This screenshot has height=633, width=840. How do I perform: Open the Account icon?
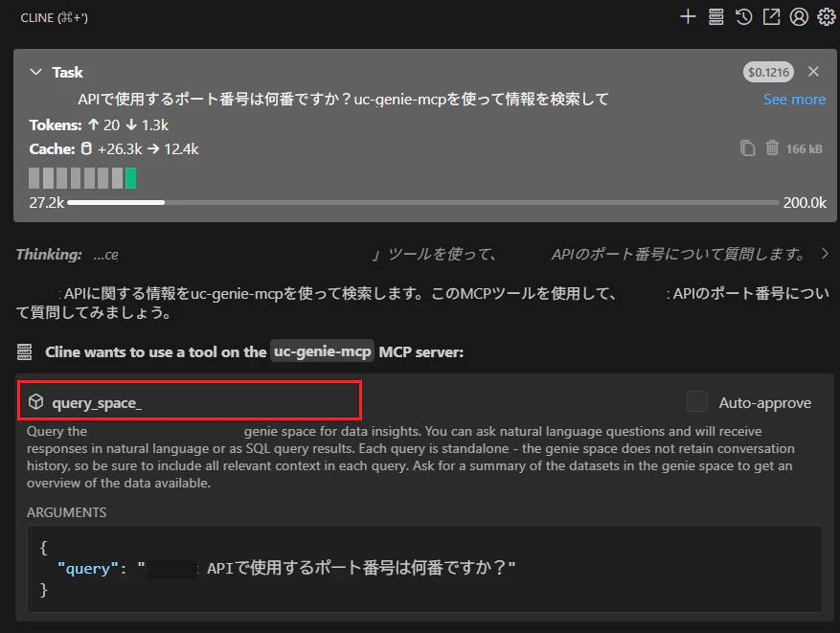[798, 16]
